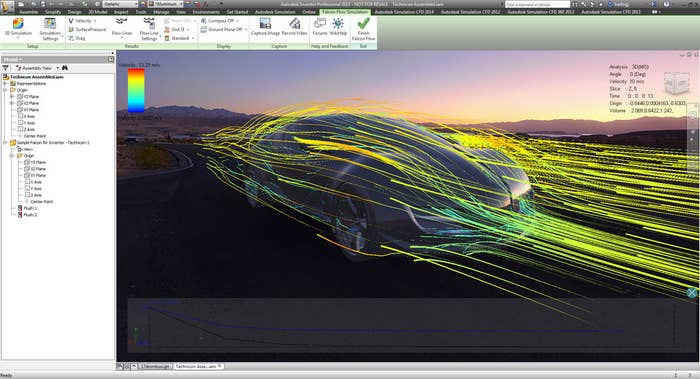Open WikiHelp
Screen dimensions: 700x379
pos(338,27)
